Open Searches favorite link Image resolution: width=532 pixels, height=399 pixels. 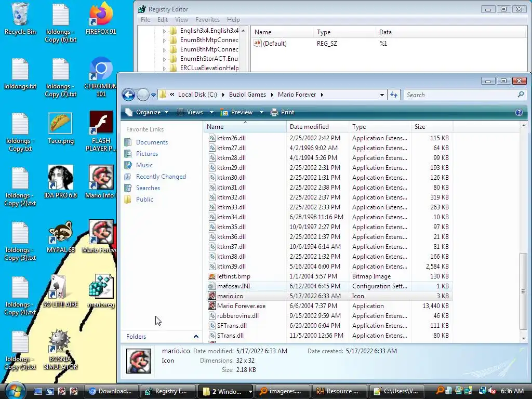pyautogui.click(x=148, y=188)
